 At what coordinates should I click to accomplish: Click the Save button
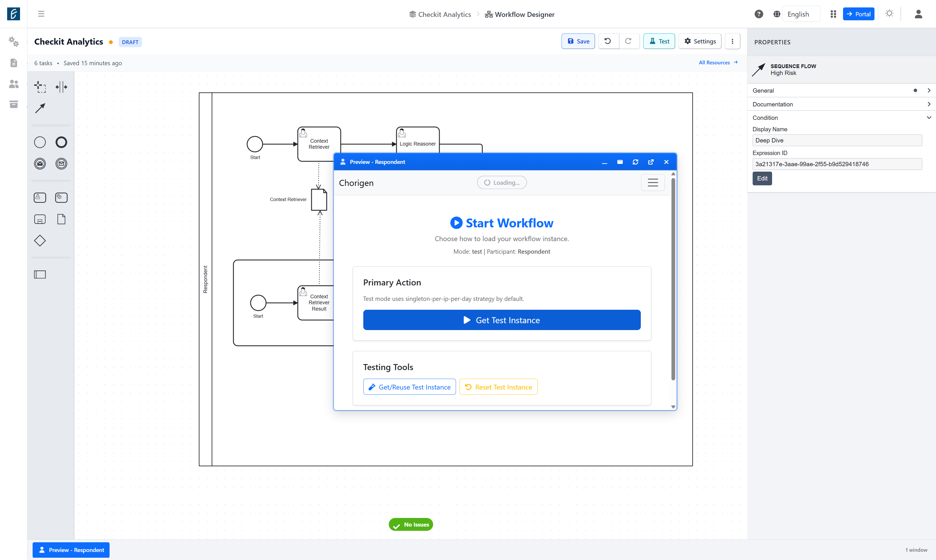578,41
